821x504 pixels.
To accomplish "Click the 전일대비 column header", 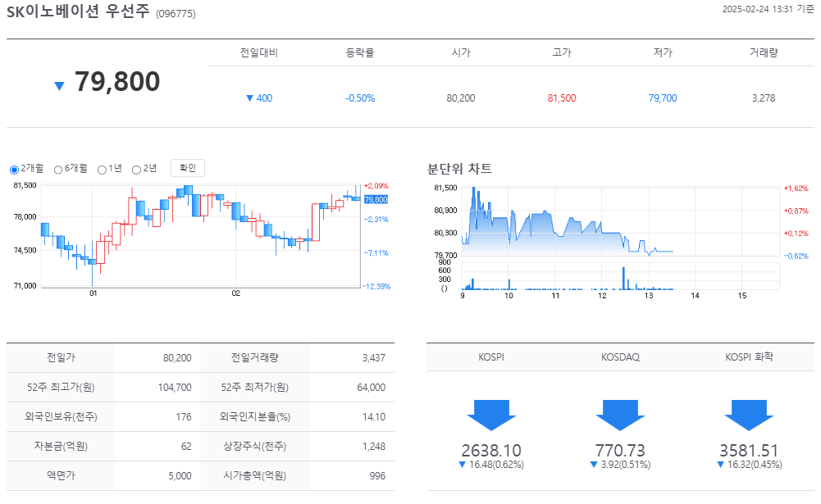I will 258,52.
